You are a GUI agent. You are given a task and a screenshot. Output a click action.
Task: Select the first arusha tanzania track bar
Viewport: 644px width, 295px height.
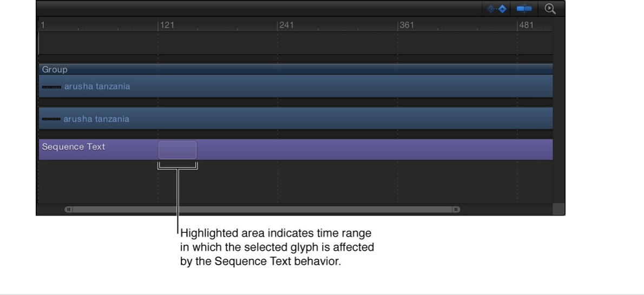325,86
